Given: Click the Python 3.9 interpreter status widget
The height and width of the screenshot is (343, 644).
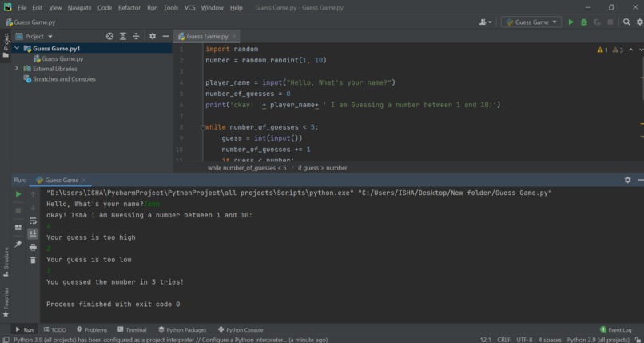Looking at the screenshot, I should click(598, 340).
